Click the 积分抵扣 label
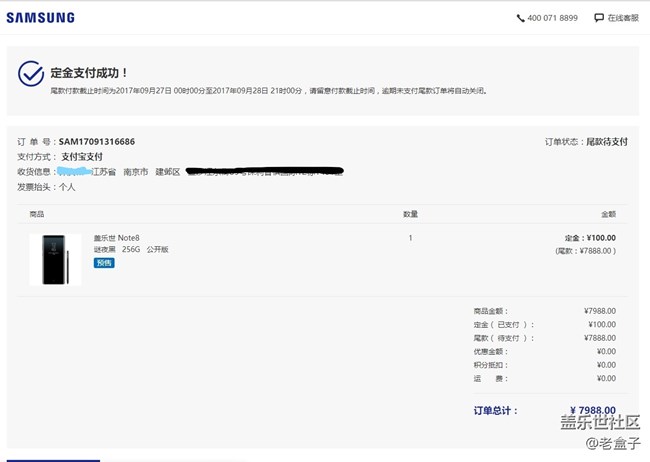 (x=490, y=365)
